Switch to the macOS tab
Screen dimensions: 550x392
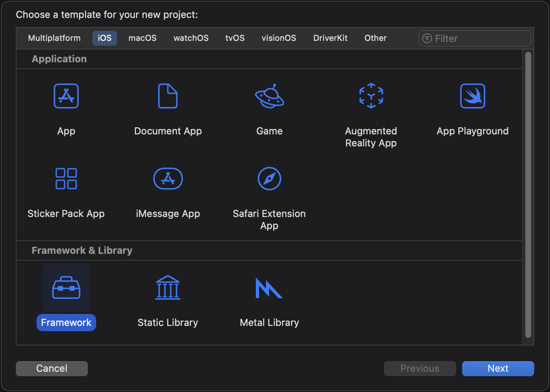[x=142, y=38]
